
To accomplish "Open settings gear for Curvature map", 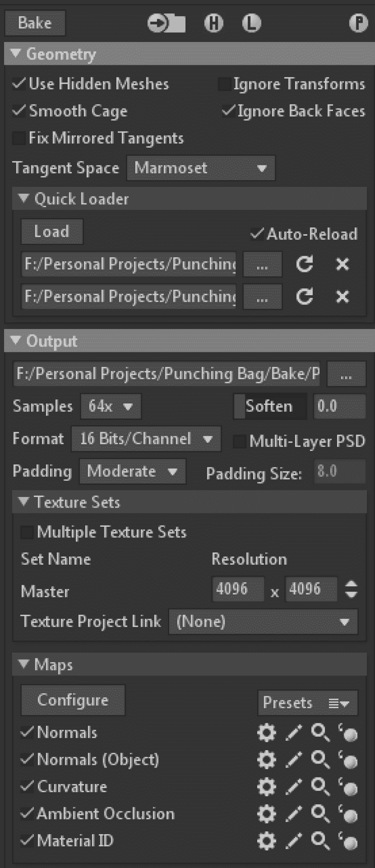I will 267,787.
